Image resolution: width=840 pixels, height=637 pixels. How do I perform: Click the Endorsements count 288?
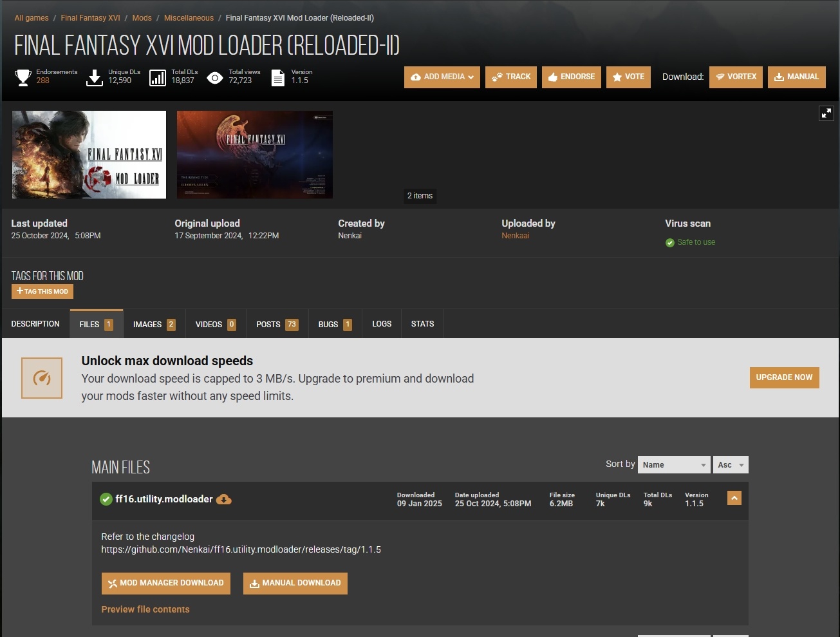pos(42,81)
